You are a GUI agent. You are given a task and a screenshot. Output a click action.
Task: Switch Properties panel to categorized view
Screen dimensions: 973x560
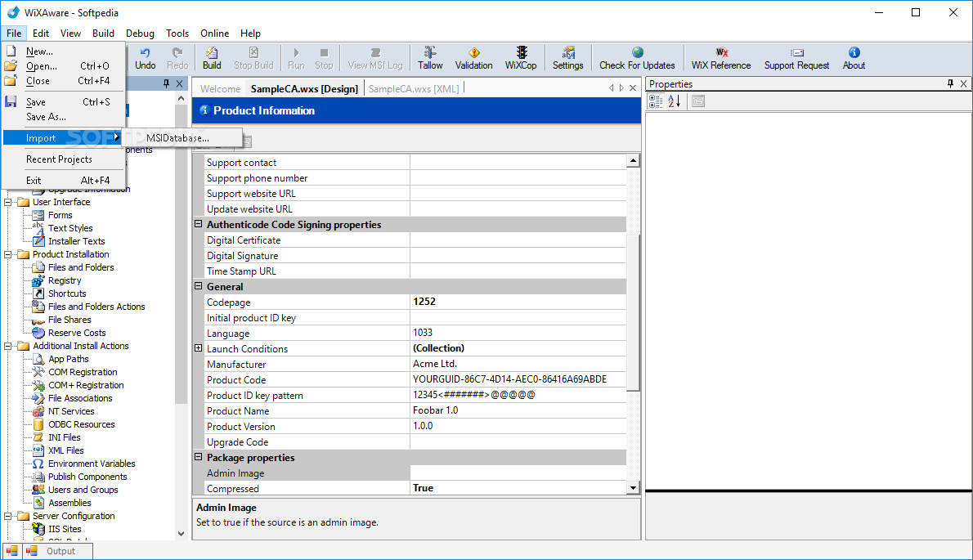pos(655,101)
